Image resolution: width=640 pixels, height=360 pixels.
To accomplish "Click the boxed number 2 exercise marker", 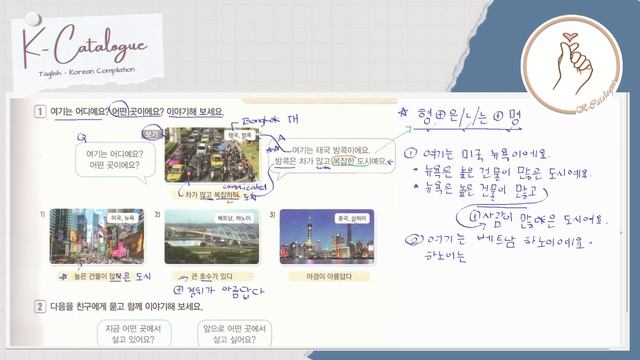I will point(40,307).
